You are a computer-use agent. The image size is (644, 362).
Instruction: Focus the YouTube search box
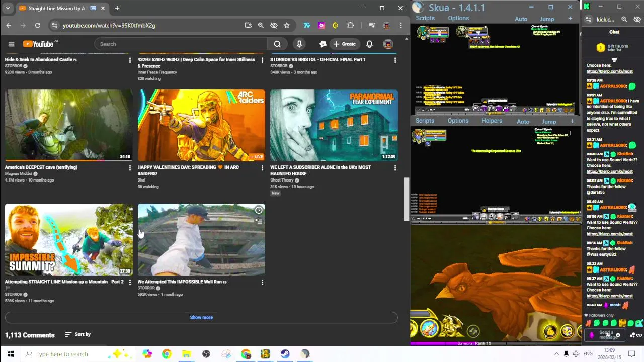click(181, 44)
